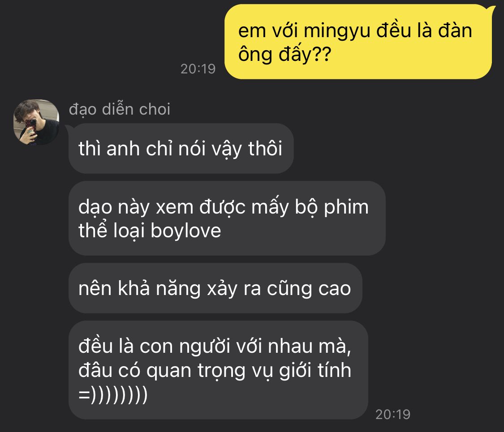The height and width of the screenshot is (432, 504).
Task: Select the yellow sent message bubble
Action: pyautogui.click(x=358, y=42)
